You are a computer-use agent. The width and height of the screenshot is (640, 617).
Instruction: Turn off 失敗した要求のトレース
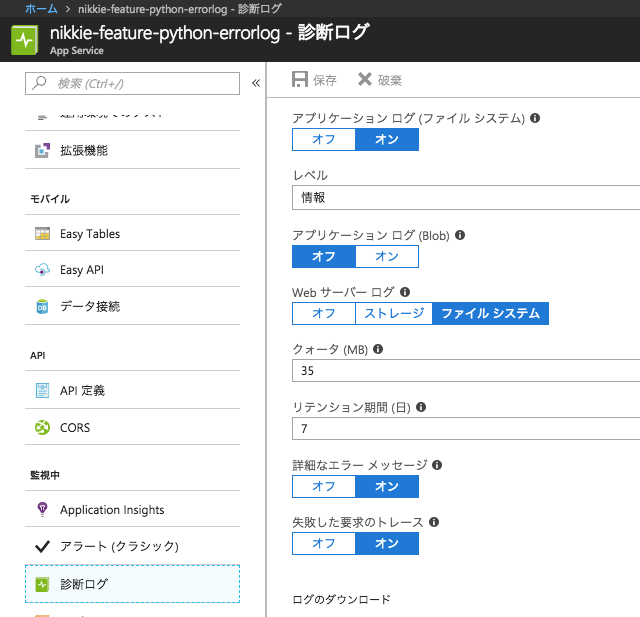[324, 544]
